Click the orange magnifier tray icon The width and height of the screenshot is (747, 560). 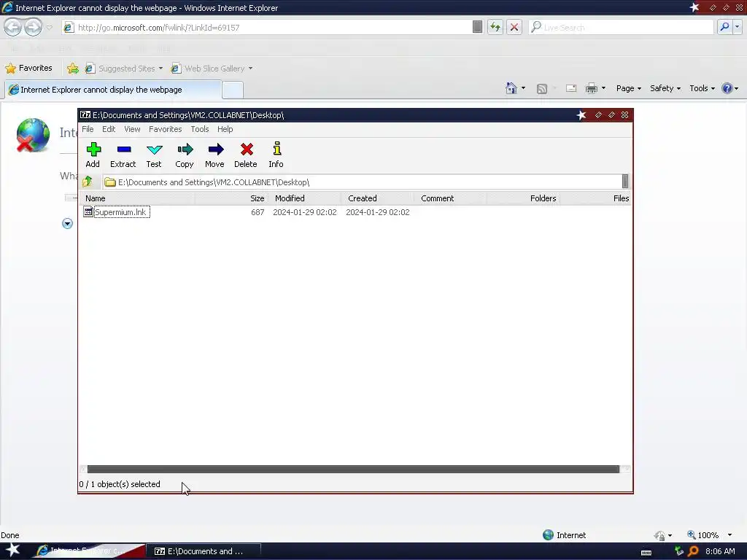point(693,551)
